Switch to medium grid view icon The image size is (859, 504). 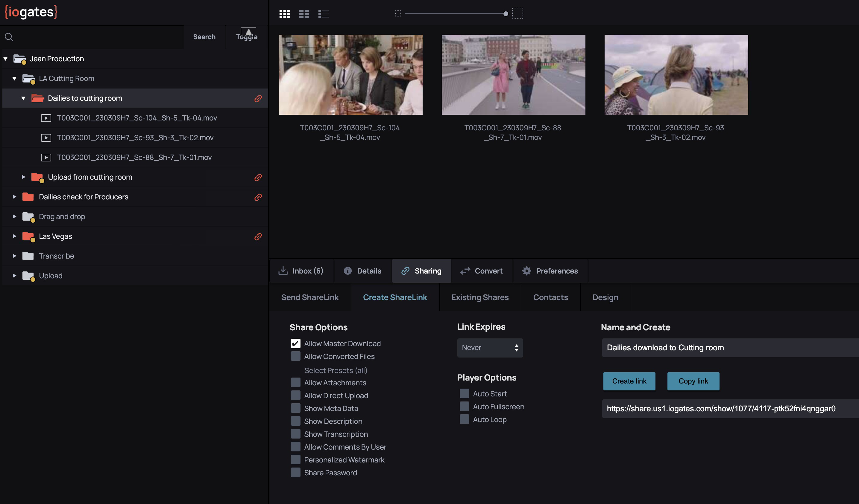pyautogui.click(x=304, y=14)
